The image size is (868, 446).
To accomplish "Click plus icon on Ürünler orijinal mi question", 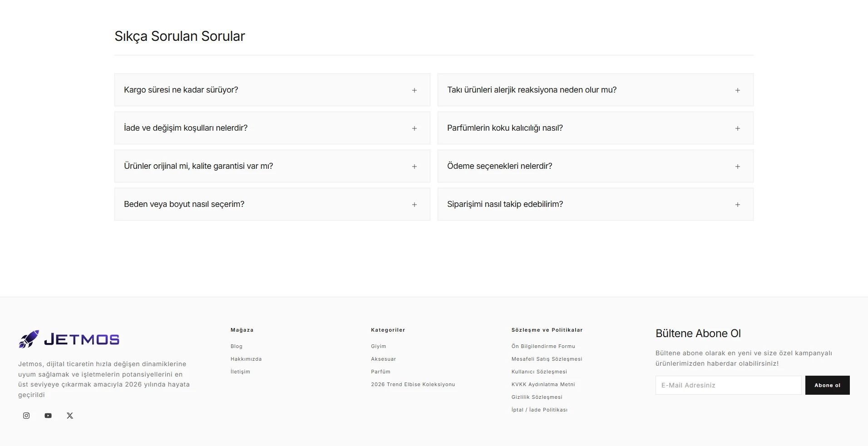I will tap(414, 167).
